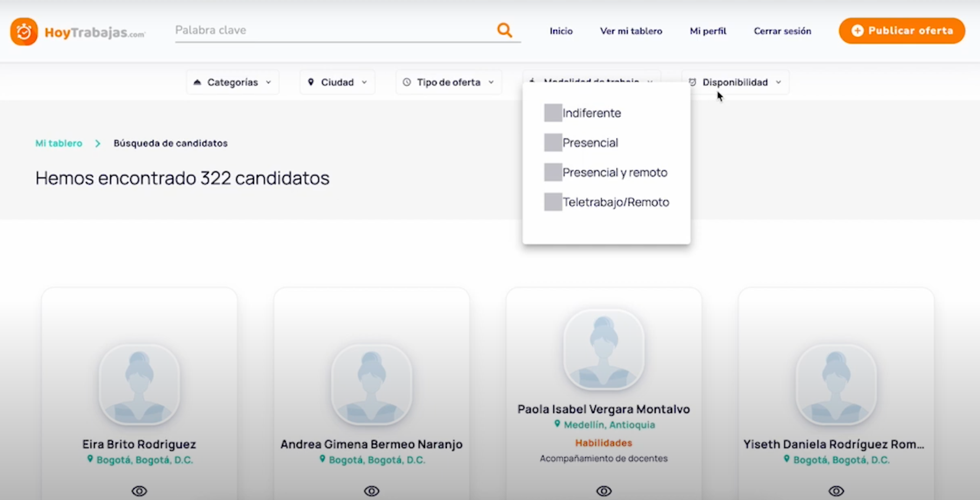View Eira Brito Rodriguez profile eye icon
The image size is (980, 500).
click(139, 491)
